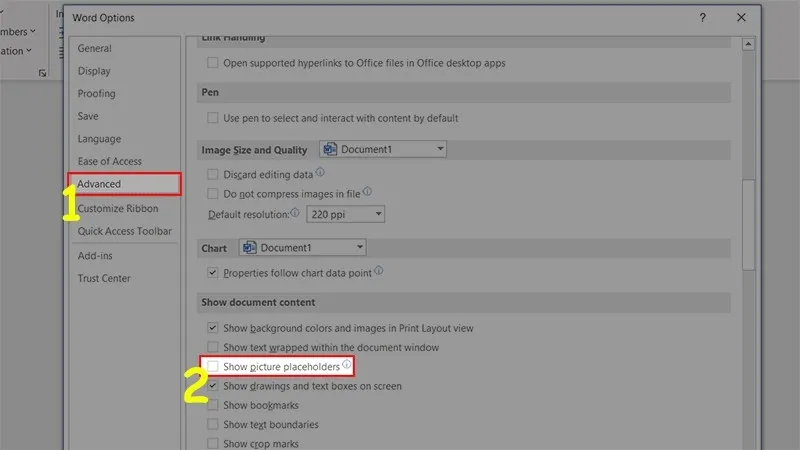Expand the Default resolution 220 ppi dropdown
Image resolution: width=800 pixels, height=450 pixels.
coord(345,214)
